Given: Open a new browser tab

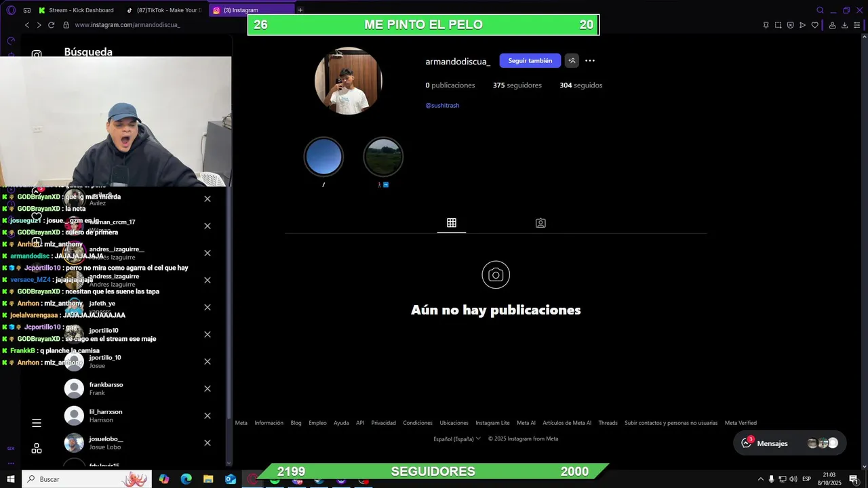Looking at the screenshot, I should click(300, 10).
